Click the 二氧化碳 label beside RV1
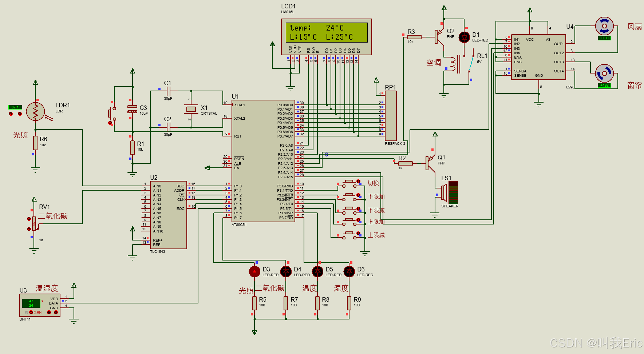This screenshot has height=354, width=644. 53,216
